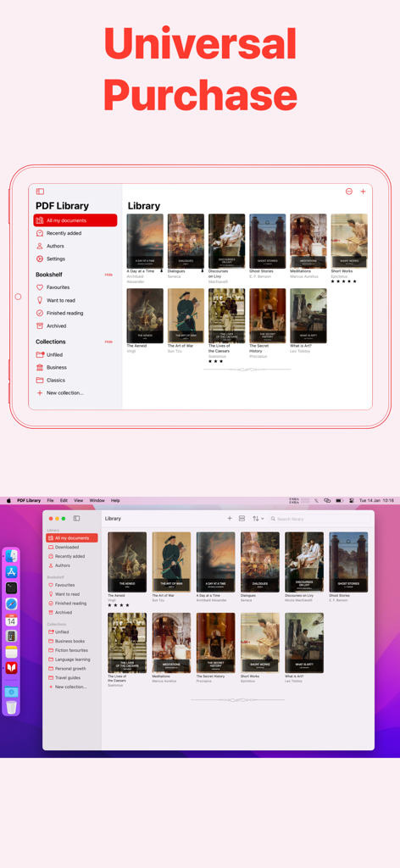Screen dimensions: 400x868
Task: Click the Search library field
Action: coord(319,519)
